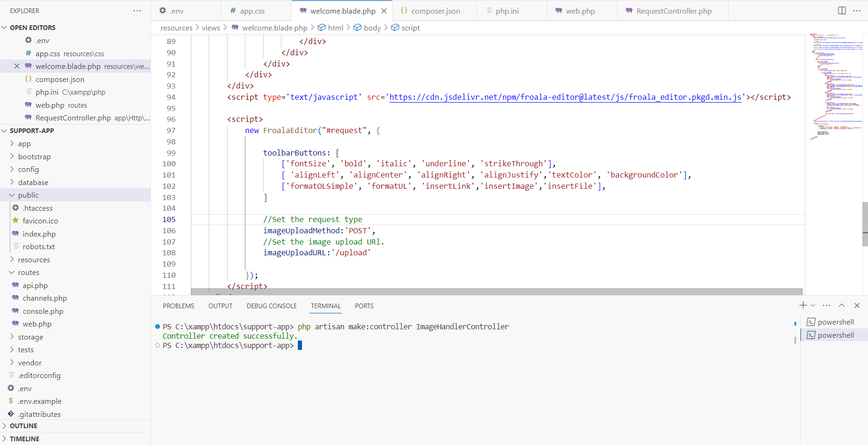Screen dimensions: 868x445
Task: Switch to the DEBUG CONSOLE panel tab
Action: [x=271, y=305]
